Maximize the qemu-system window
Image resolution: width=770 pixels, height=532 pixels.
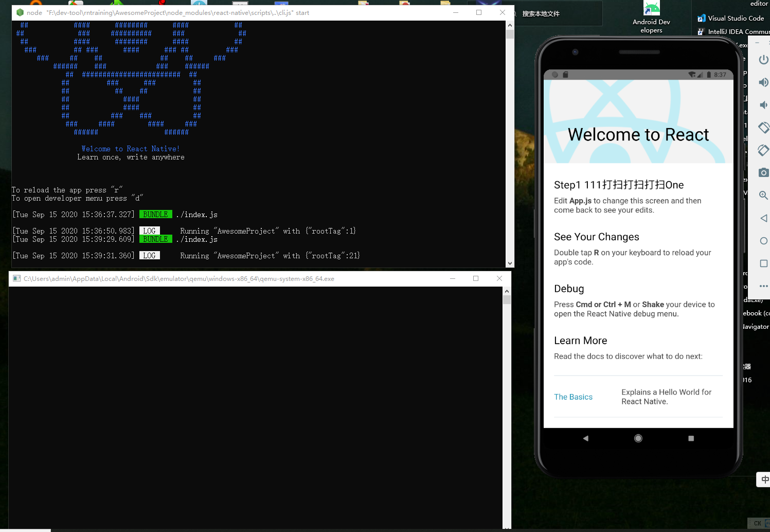[476, 278]
